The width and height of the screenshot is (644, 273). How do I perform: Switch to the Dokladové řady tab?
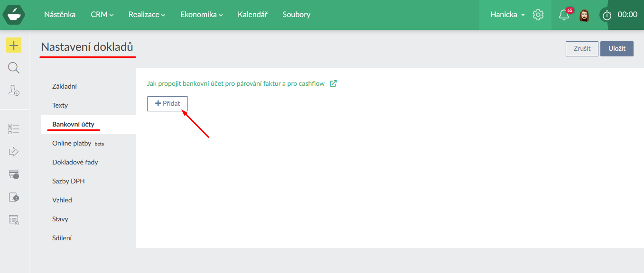click(x=75, y=162)
